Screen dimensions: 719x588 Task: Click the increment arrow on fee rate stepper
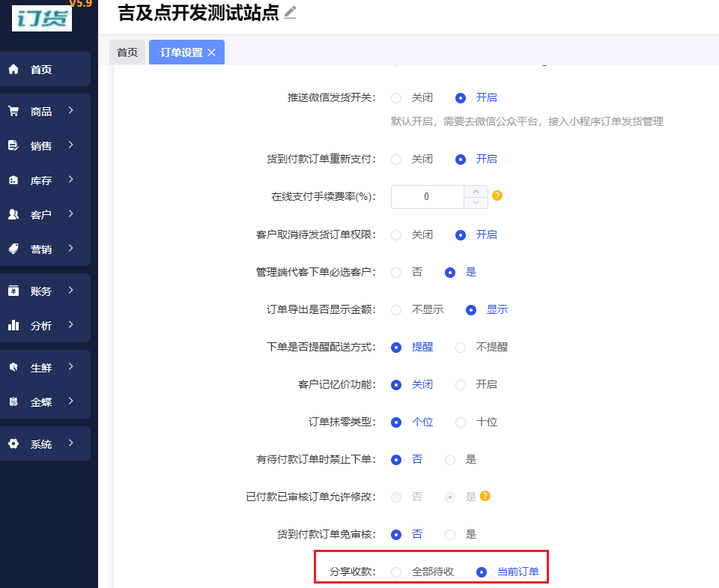[476, 192]
